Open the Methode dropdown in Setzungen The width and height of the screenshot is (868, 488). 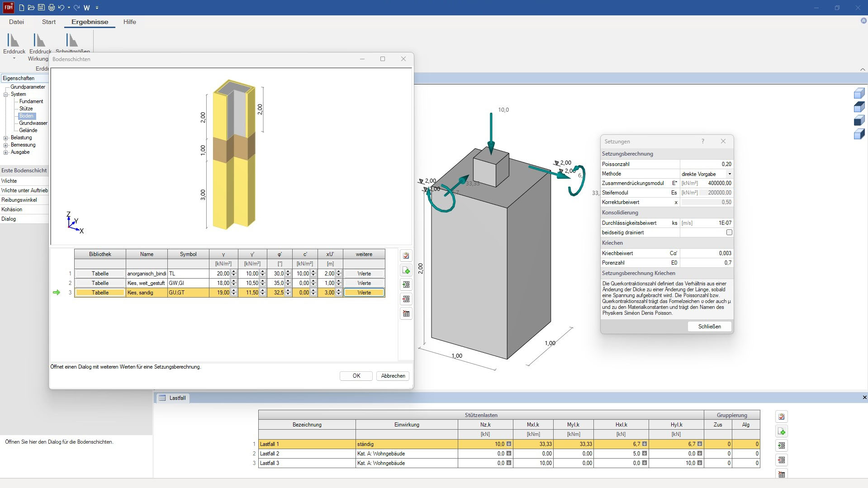point(729,174)
